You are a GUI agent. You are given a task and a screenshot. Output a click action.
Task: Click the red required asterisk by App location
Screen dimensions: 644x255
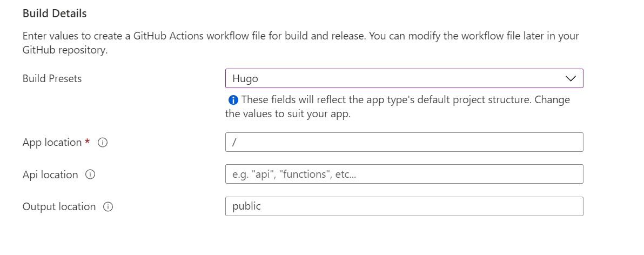(x=88, y=142)
